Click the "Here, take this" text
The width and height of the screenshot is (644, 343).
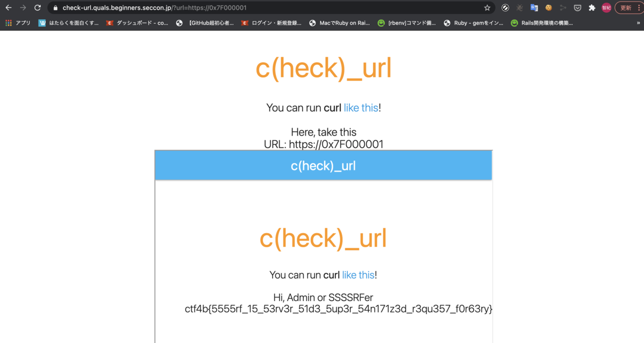tap(324, 132)
